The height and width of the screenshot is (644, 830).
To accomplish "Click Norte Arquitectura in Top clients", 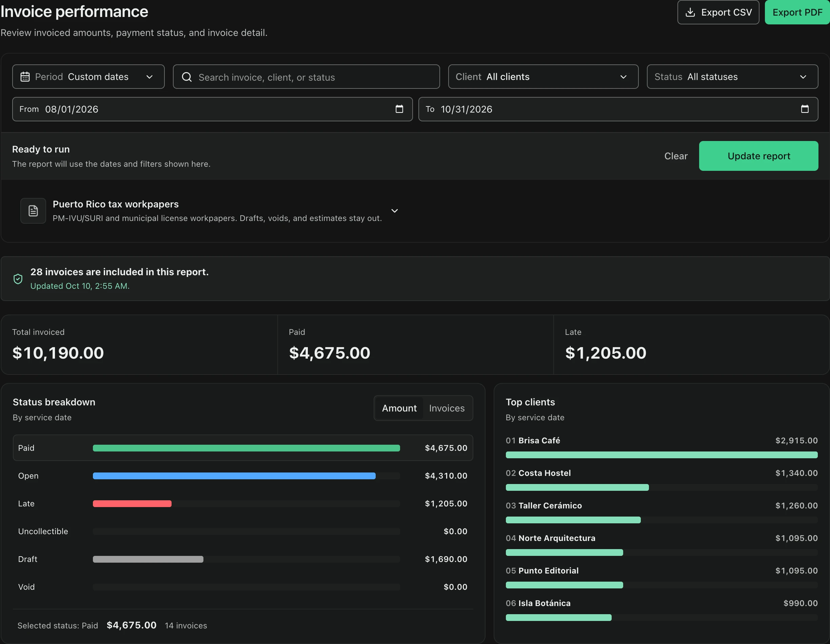I will [557, 538].
